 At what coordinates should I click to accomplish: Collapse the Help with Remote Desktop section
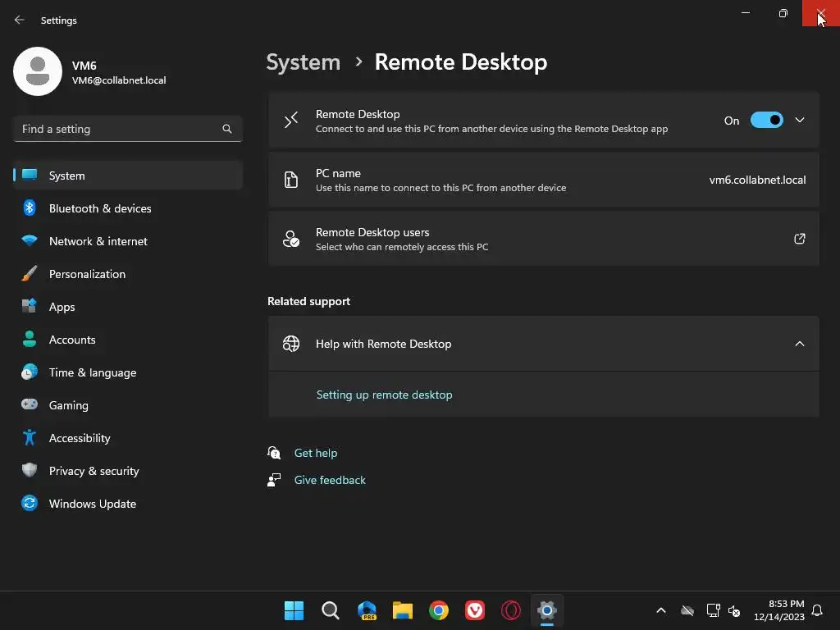pyautogui.click(x=799, y=344)
